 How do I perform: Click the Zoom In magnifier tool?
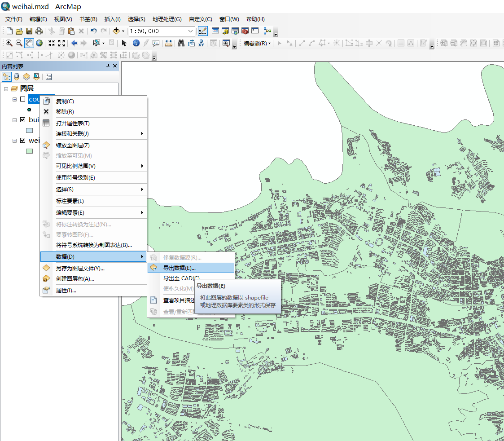click(x=9, y=43)
